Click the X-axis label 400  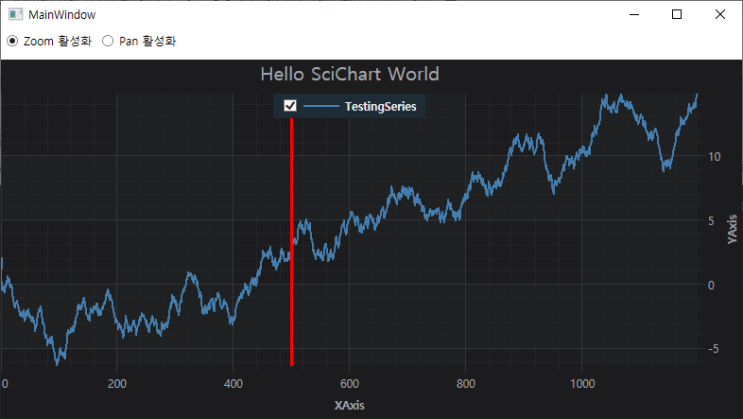pos(233,383)
